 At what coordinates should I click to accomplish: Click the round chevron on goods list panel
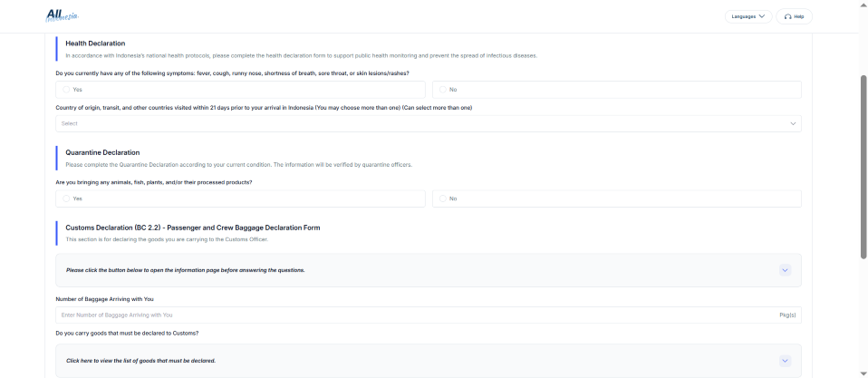pyautogui.click(x=785, y=361)
